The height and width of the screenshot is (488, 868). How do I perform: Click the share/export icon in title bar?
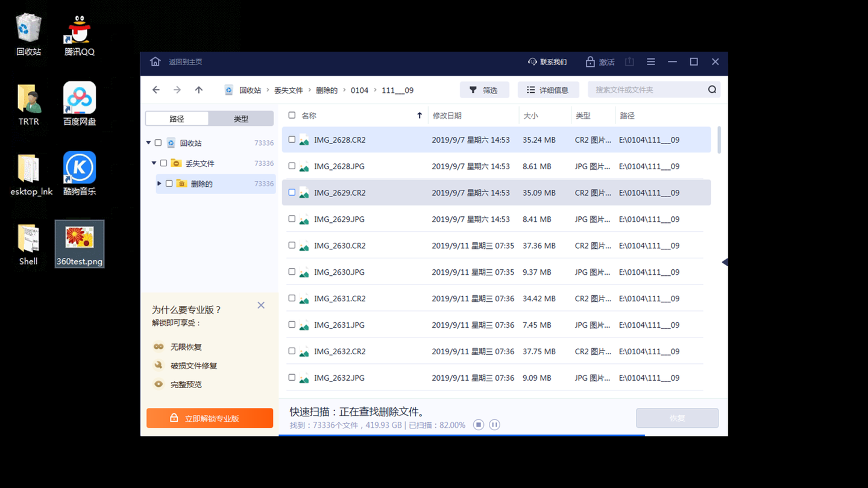pyautogui.click(x=629, y=61)
